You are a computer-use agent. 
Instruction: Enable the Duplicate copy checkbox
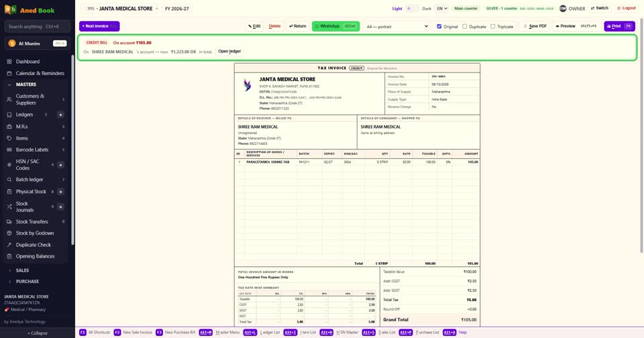point(464,26)
